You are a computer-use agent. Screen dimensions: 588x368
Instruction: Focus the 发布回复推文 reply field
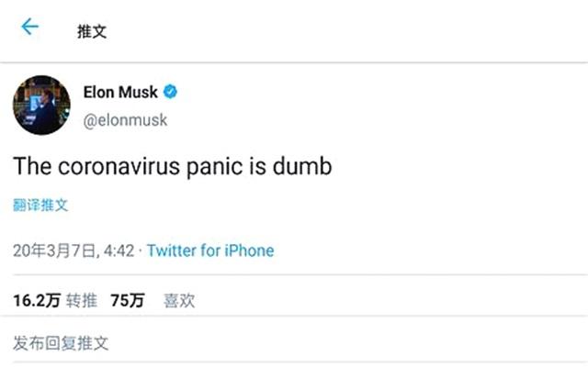(x=62, y=343)
